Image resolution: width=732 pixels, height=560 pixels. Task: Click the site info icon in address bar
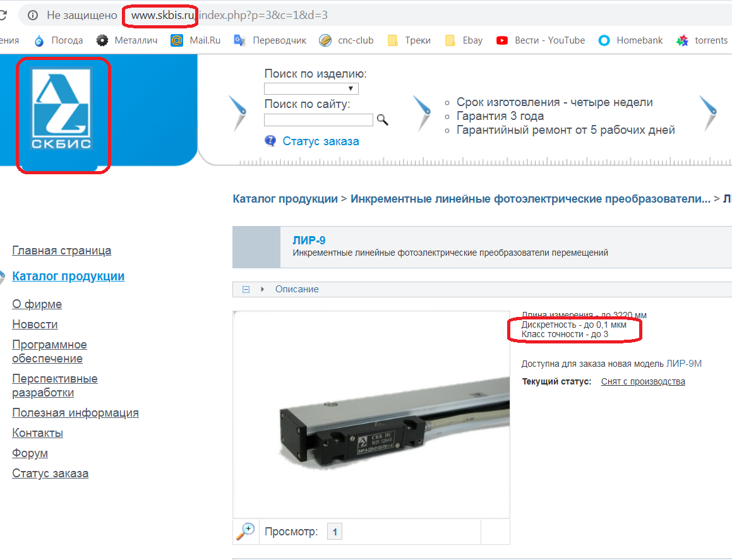pos(33,15)
